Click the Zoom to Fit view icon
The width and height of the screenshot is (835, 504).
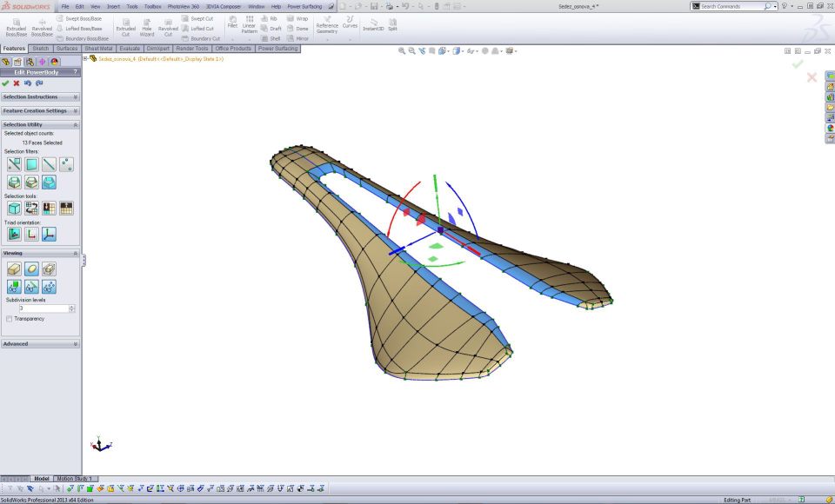coord(402,51)
